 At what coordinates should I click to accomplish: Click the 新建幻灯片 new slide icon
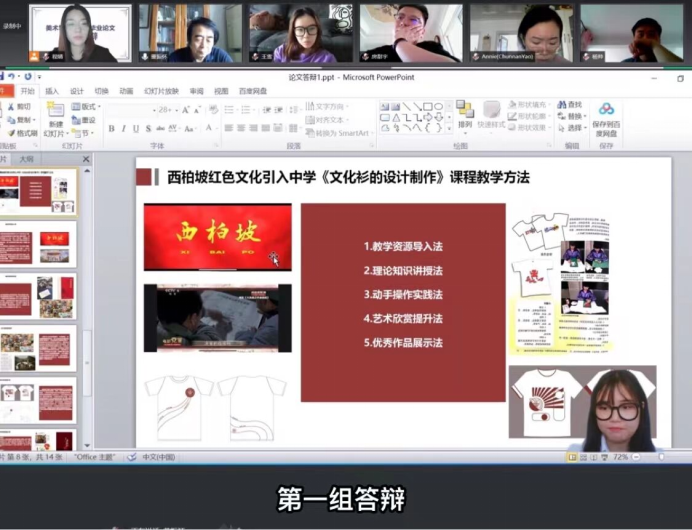coord(56,110)
